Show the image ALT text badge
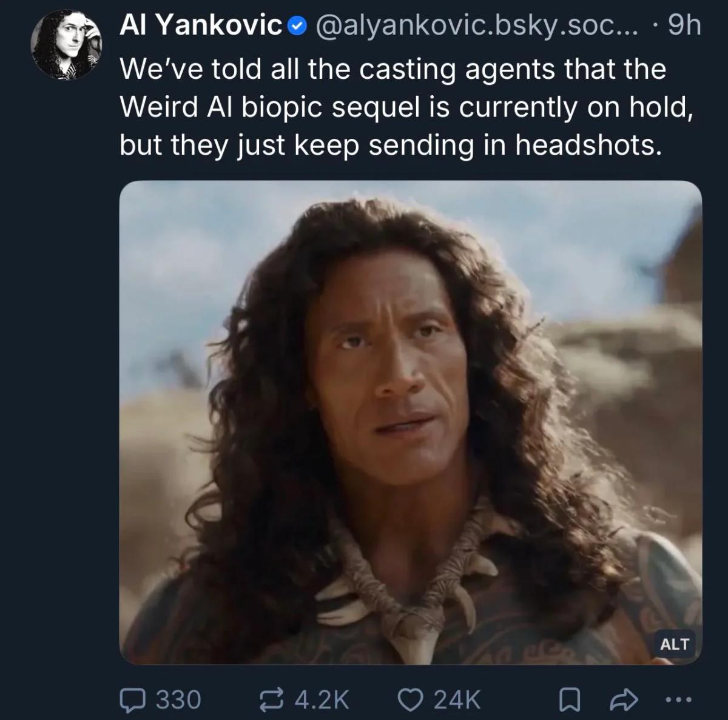The image size is (728, 720). (x=674, y=644)
